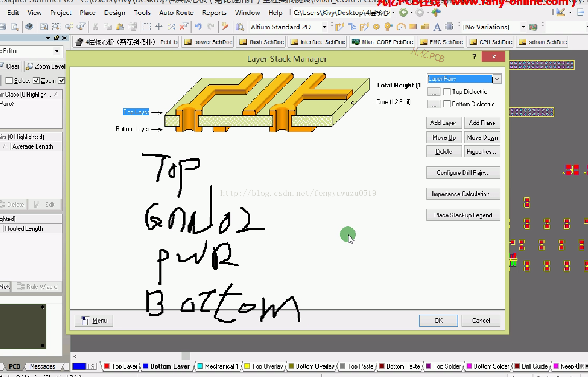Click the cyan Mechanical 1 color swatch
Viewport: 588px width, 377px height.
(x=200, y=366)
